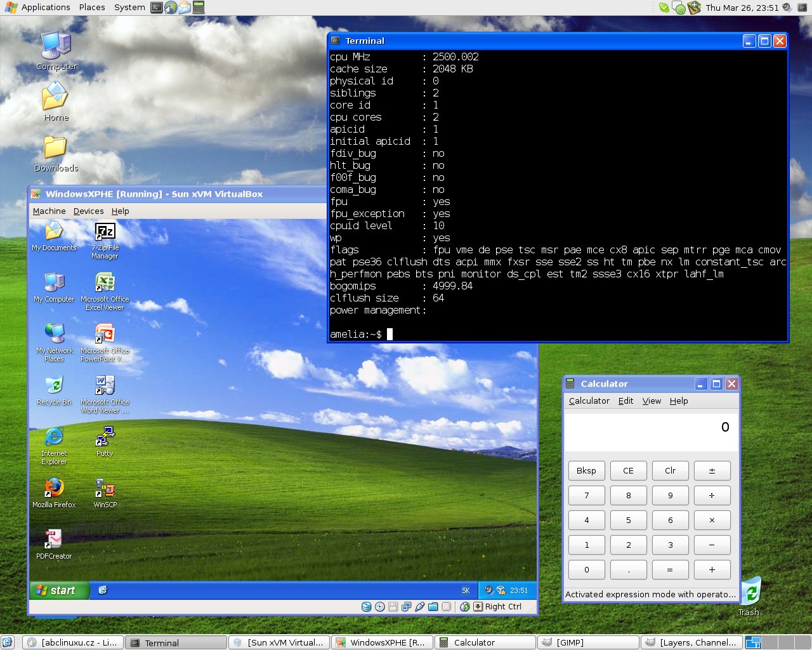
Task: Open the Home folder desktop icon
Action: pos(56,102)
